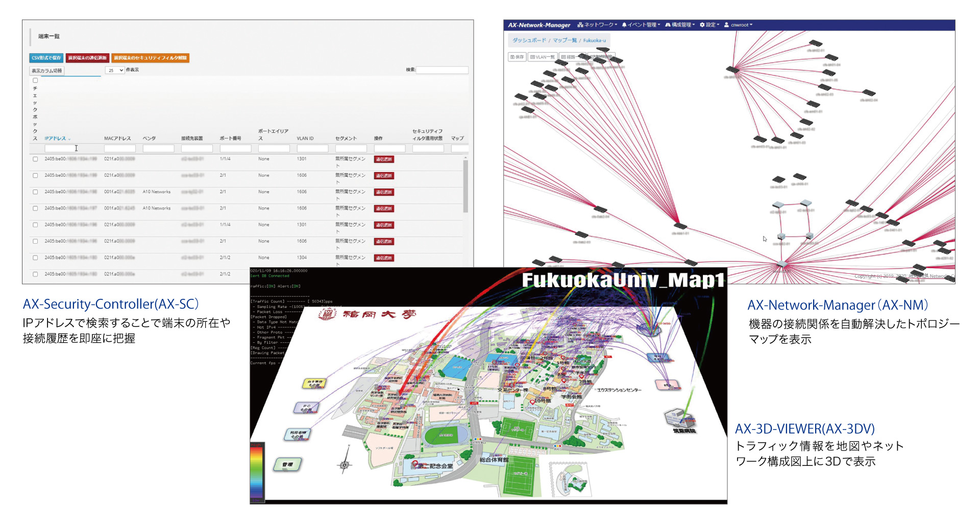Select the 管理 node tile in 3D viewer
980x519 pixels.
click(x=288, y=464)
